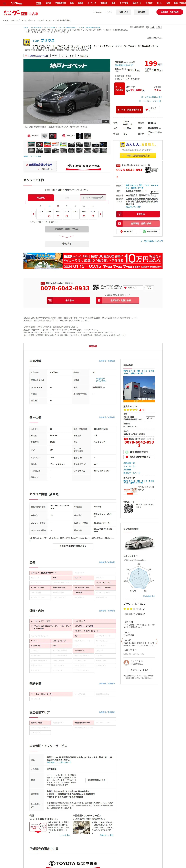Click the main Prius photo
186x868 pixels.
(66, 92)
